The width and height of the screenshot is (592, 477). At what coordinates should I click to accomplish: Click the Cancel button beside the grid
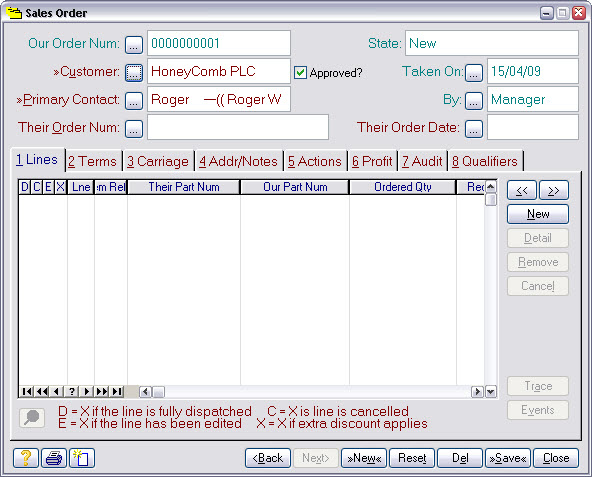click(x=538, y=286)
